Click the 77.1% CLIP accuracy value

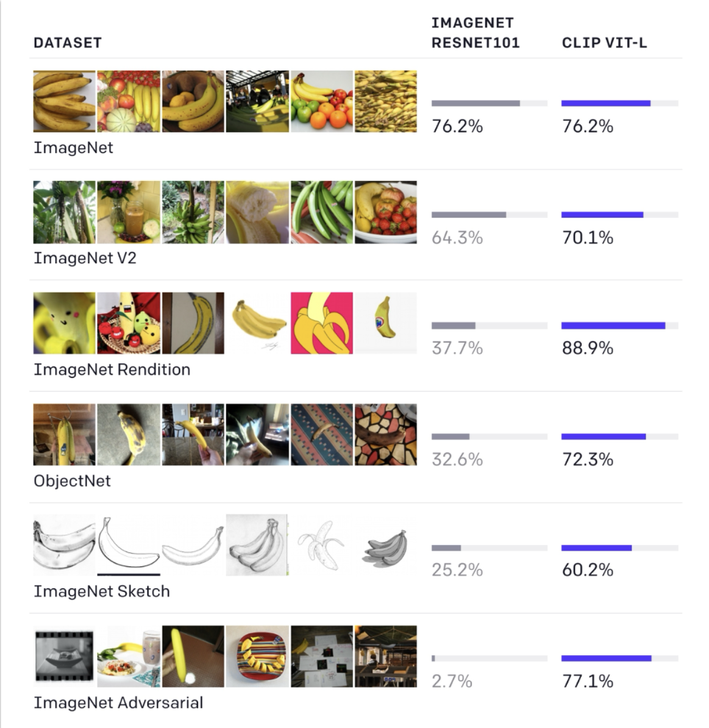587,681
